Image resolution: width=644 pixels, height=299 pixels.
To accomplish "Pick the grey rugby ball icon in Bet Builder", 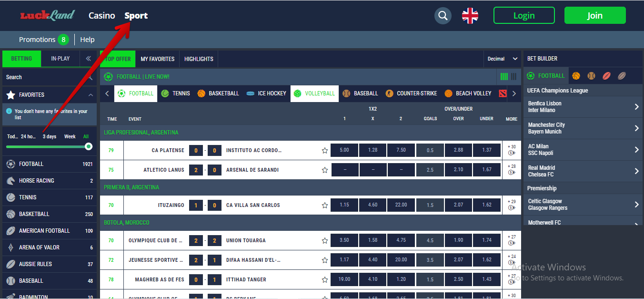I will click(622, 76).
